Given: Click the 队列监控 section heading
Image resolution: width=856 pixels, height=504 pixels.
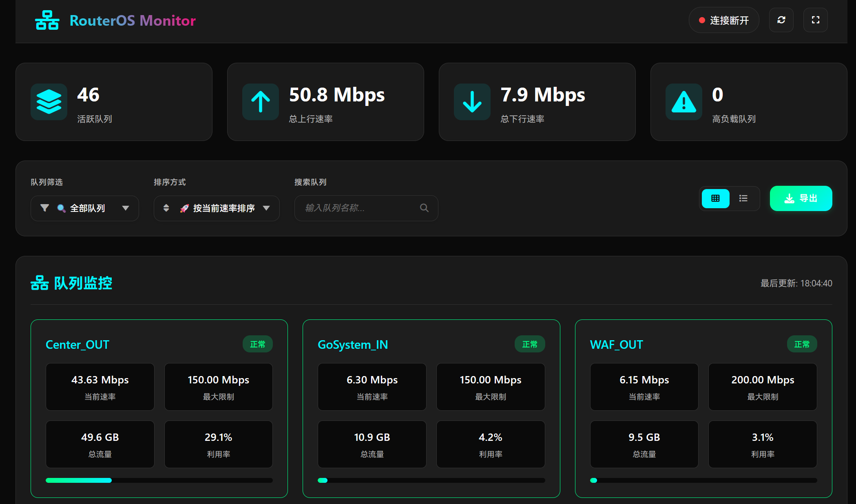Looking at the screenshot, I should [x=71, y=283].
